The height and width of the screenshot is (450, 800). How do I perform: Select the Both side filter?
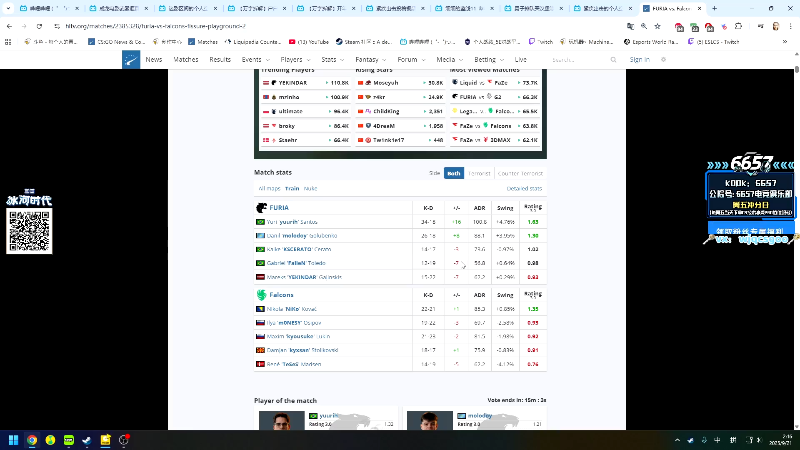click(x=454, y=173)
